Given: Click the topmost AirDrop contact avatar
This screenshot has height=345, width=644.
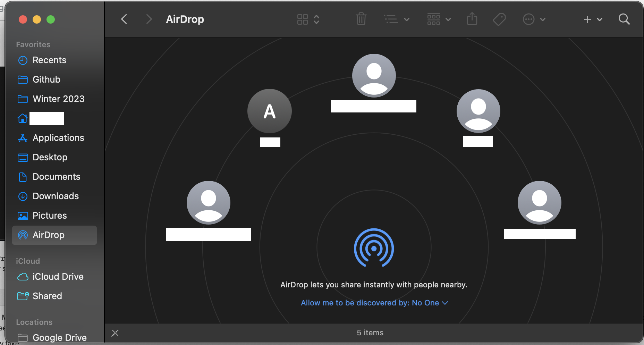Looking at the screenshot, I should (374, 75).
